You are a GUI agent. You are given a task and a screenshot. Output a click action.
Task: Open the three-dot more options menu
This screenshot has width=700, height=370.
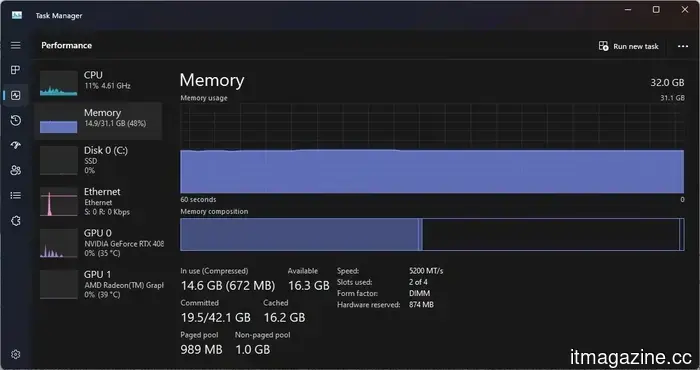tap(683, 46)
